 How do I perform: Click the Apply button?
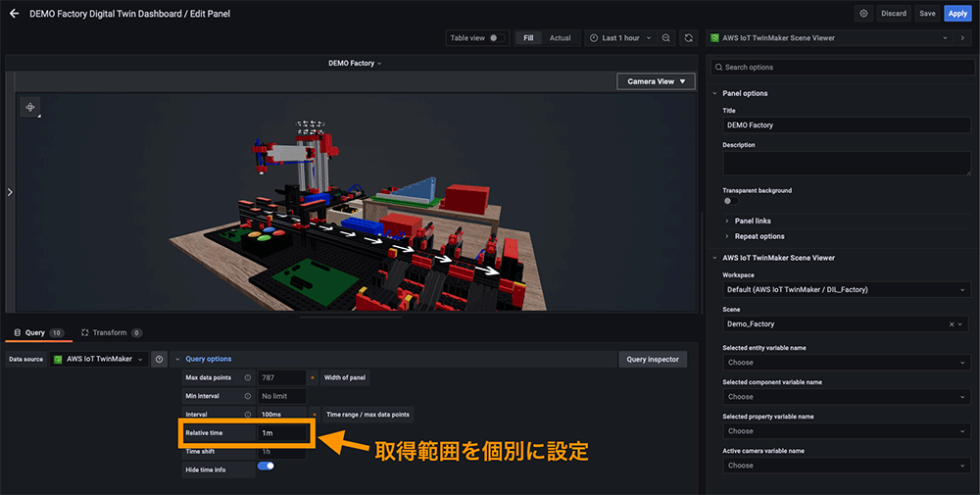tap(957, 13)
